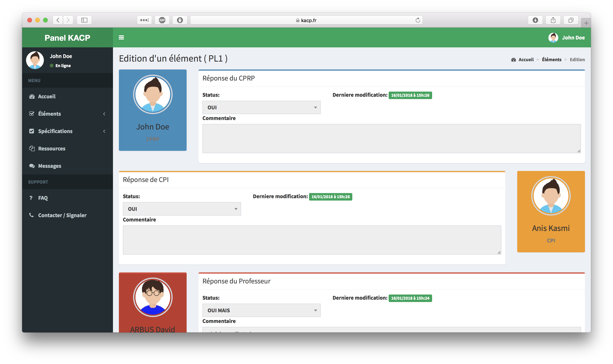Click the AdBlock Plus extension icon
The height and width of the screenshot is (364, 613).
162,20
